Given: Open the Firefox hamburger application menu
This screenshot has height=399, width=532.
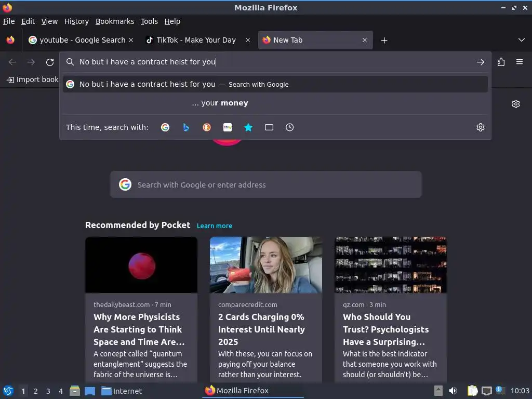Looking at the screenshot, I should (520, 62).
